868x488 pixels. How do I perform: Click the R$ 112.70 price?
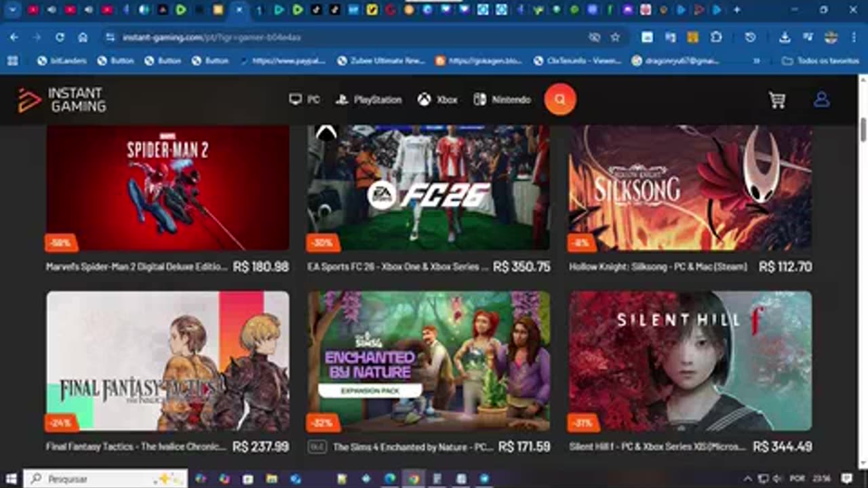click(785, 267)
